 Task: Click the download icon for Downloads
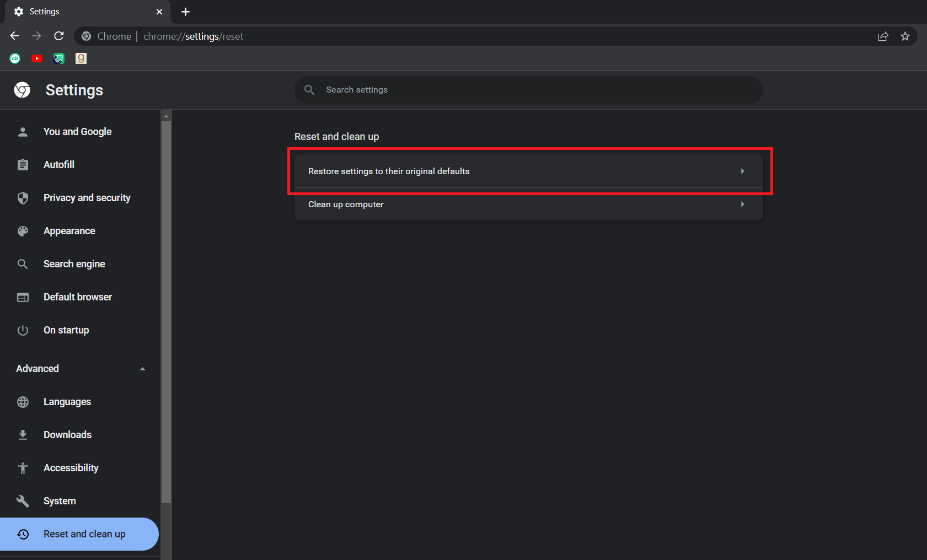point(23,435)
